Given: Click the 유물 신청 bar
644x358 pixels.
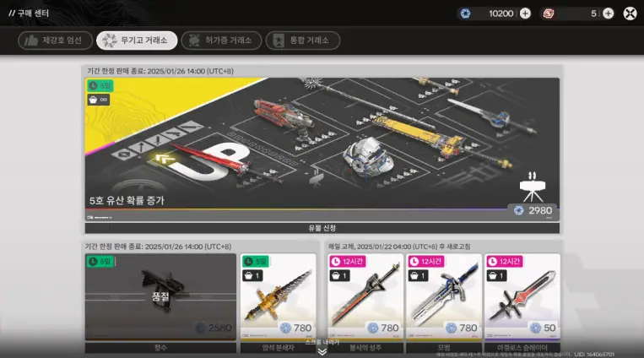Looking at the screenshot, I should 322,228.
